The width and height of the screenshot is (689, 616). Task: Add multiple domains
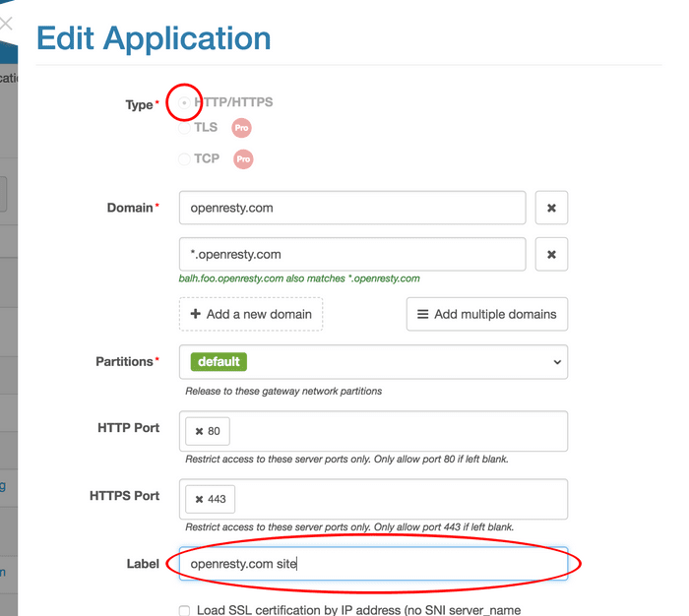click(x=487, y=314)
